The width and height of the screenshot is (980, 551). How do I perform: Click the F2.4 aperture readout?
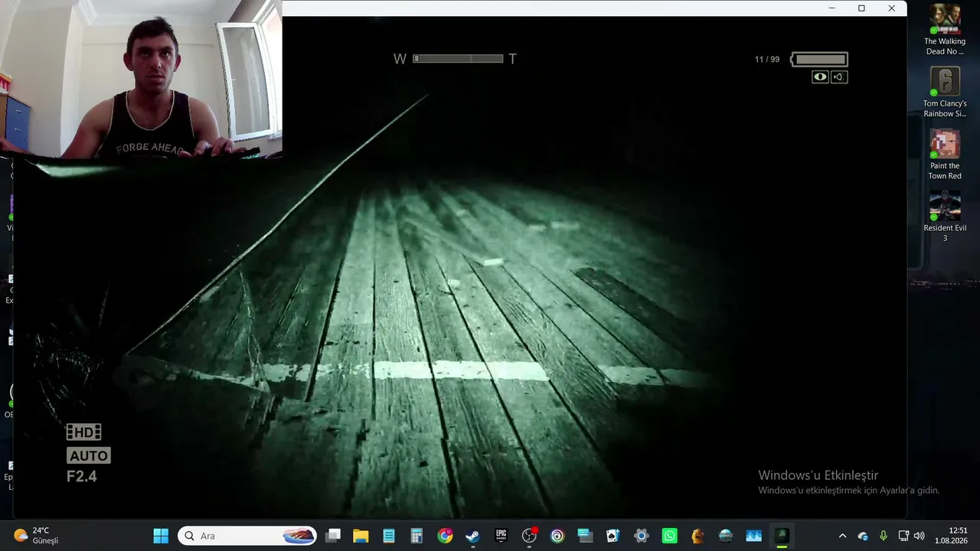[x=82, y=477]
